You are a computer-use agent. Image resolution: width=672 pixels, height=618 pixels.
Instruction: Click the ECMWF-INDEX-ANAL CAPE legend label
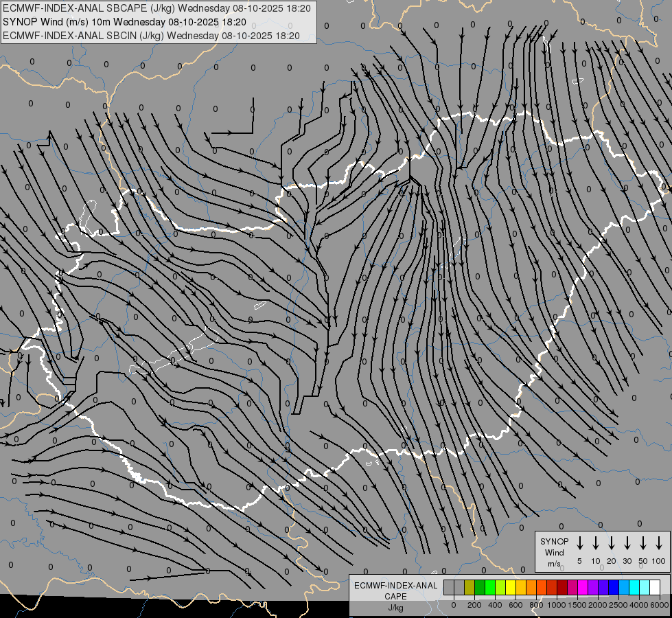(395, 591)
